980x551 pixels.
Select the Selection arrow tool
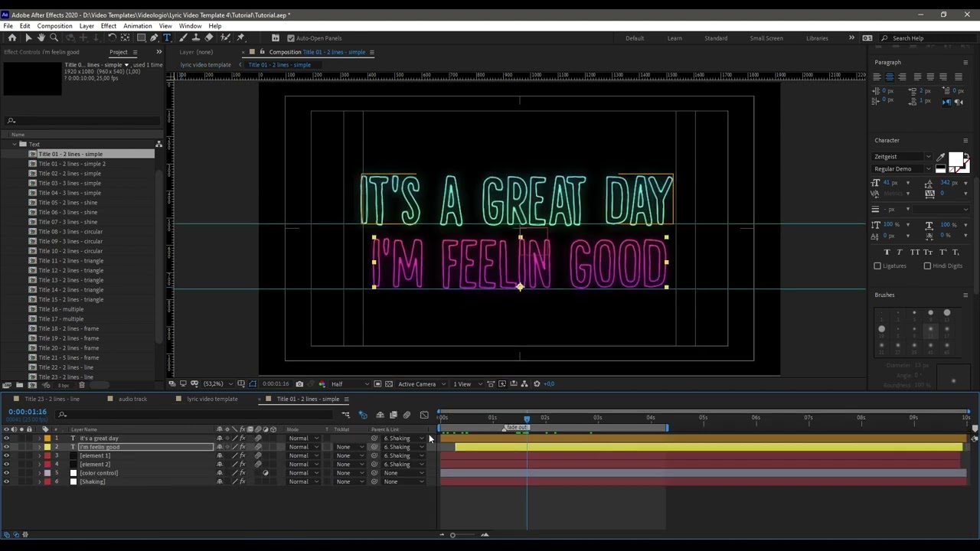(28, 37)
